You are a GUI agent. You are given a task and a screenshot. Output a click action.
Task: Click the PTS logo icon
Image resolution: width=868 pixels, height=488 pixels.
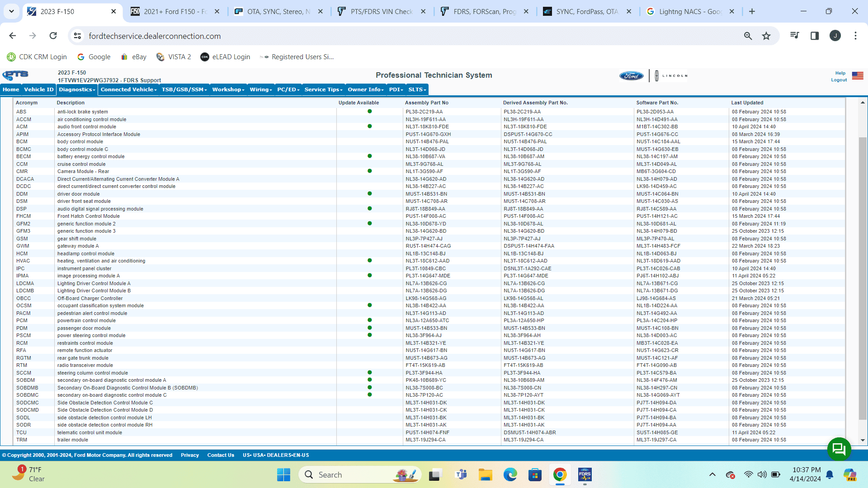click(x=15, y=75)
